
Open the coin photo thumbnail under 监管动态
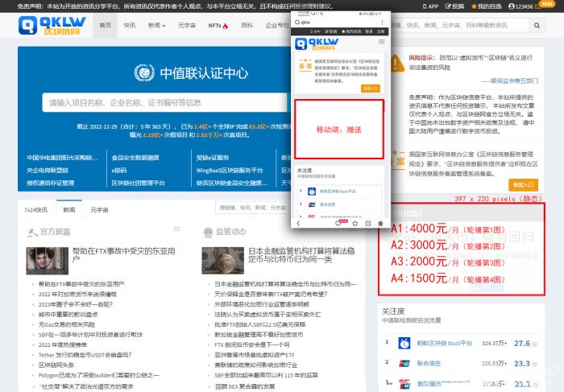pyautogui.click(x=222, y=261)
